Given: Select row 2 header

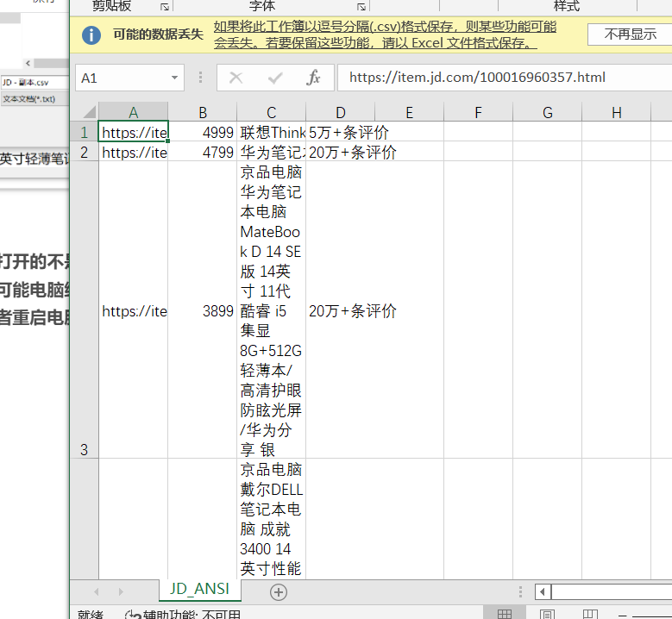Looking at the screenshot, I should click(84, 152).
